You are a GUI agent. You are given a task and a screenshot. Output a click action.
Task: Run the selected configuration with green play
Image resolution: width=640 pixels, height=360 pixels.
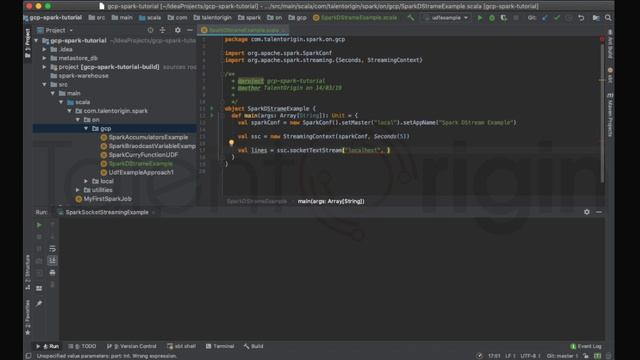pos(480,18)
